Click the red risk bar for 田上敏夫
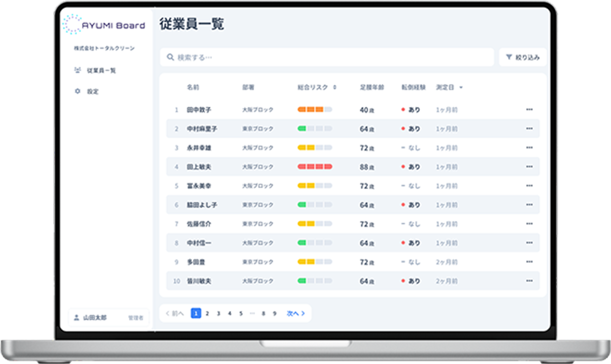This screenshot has width=611, height=364. click(315, 167)
